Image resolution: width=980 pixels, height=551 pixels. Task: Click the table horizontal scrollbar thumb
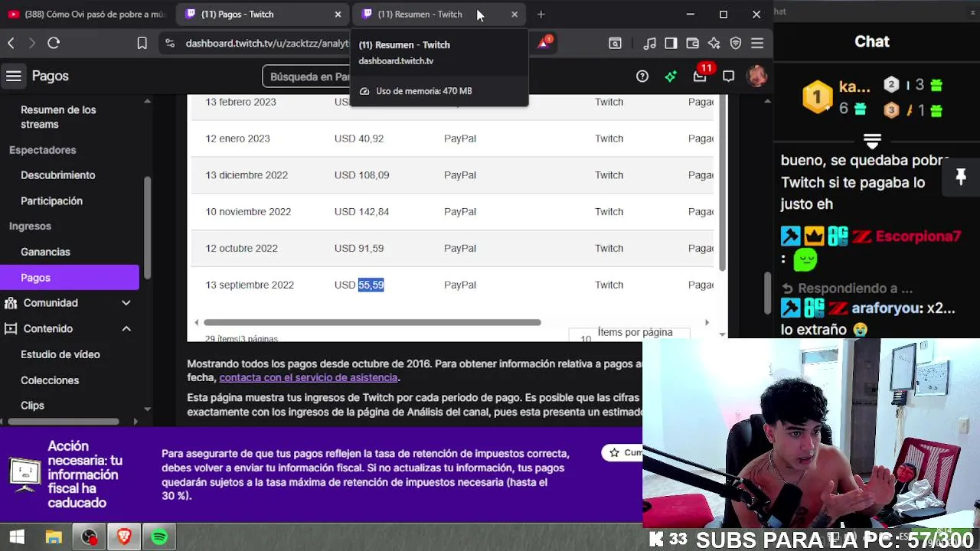pos(372,323)
